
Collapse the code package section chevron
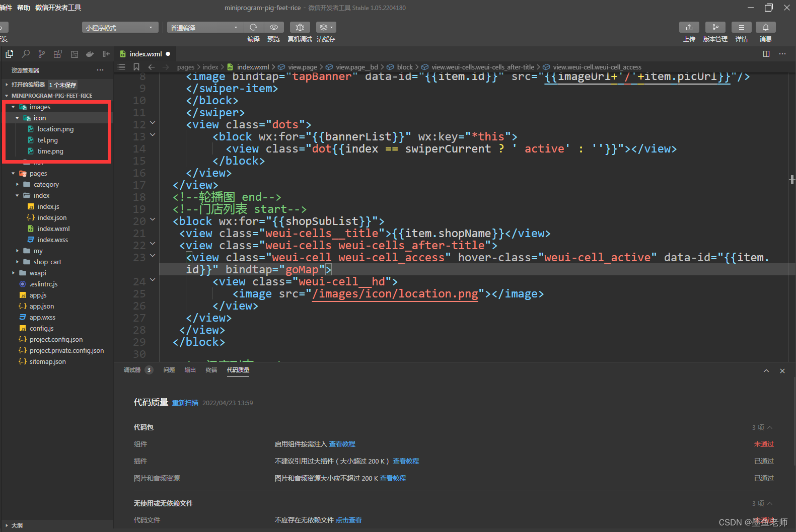(770, 427)
